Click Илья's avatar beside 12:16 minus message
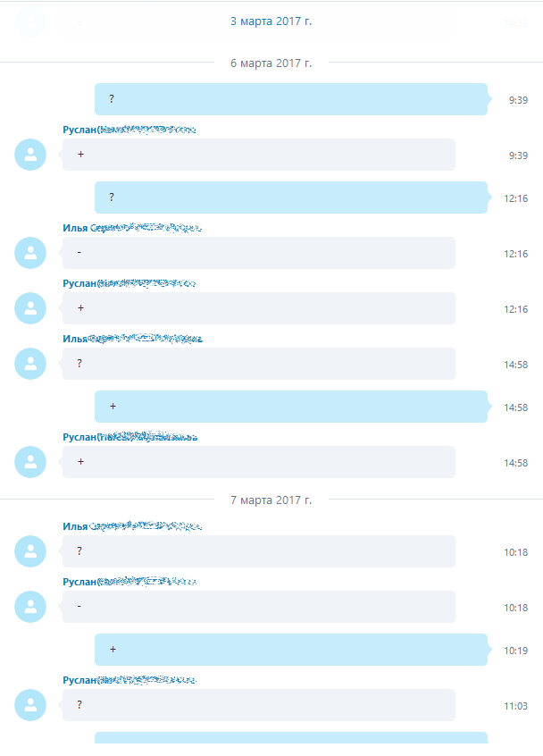543x756 pixels. 30,253
